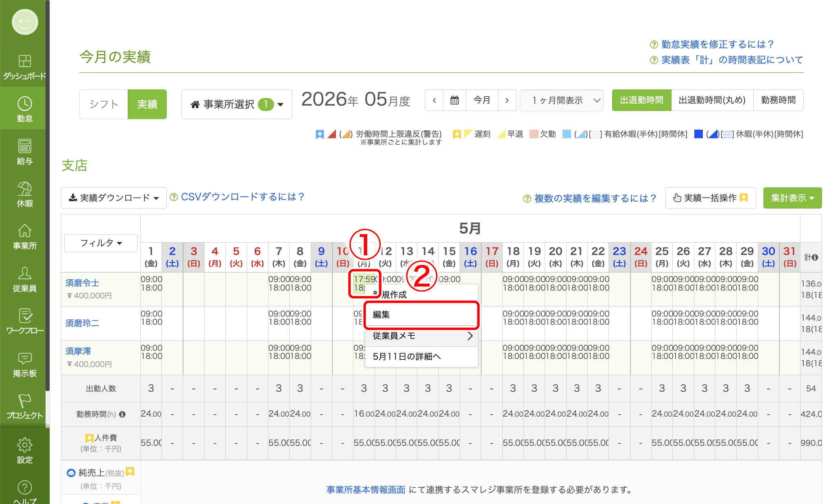
Task: Open the プロジェクト flag icon
Action: (x=25, y=400)
